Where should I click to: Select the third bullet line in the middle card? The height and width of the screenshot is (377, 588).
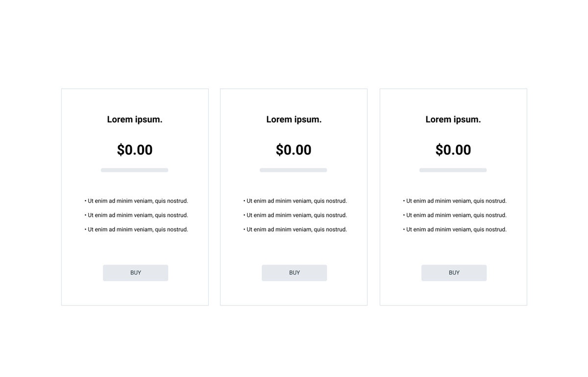[295, 229]
